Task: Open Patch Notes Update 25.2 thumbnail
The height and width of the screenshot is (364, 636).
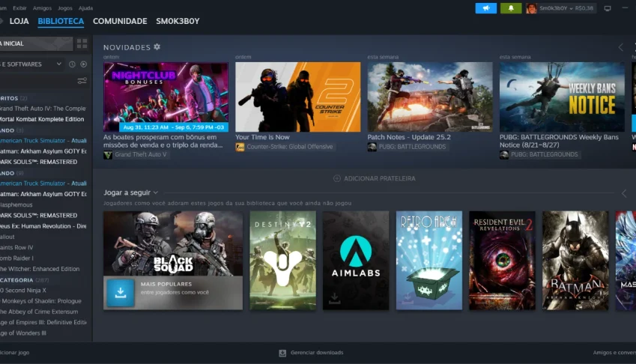Action: pyautogui.click(x=430, y=97)
